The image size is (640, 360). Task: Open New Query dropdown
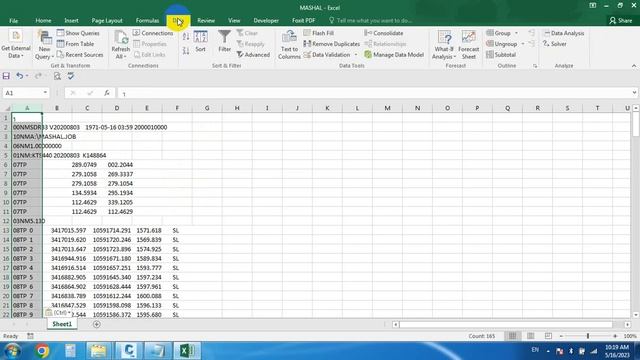[44, 45]
